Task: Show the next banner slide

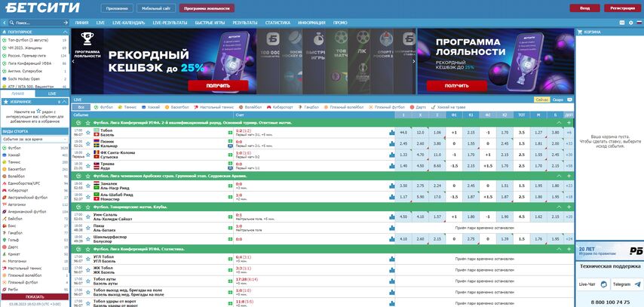Action: [x=413, y=61]
